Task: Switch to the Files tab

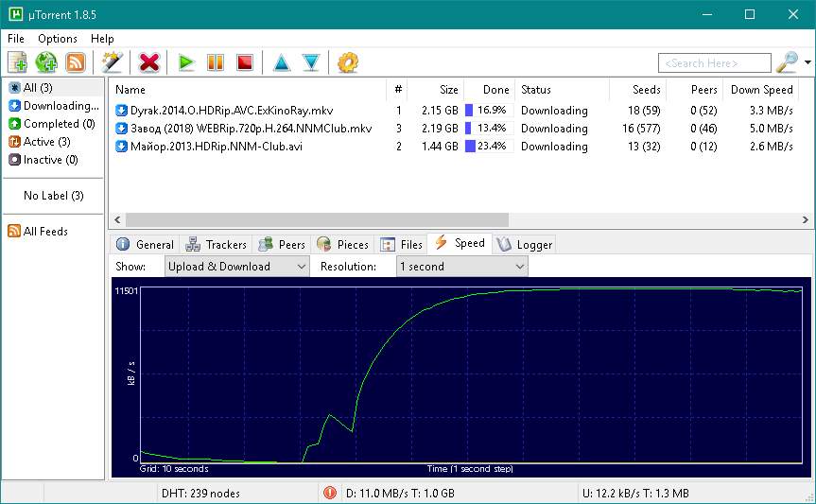Action: 401,244
